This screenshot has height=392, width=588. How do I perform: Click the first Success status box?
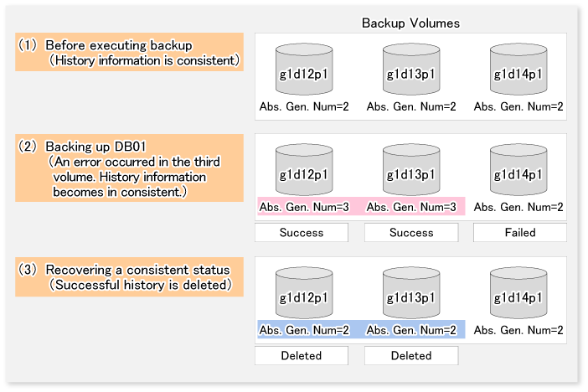pyautogui.click(x=302, y=233)
